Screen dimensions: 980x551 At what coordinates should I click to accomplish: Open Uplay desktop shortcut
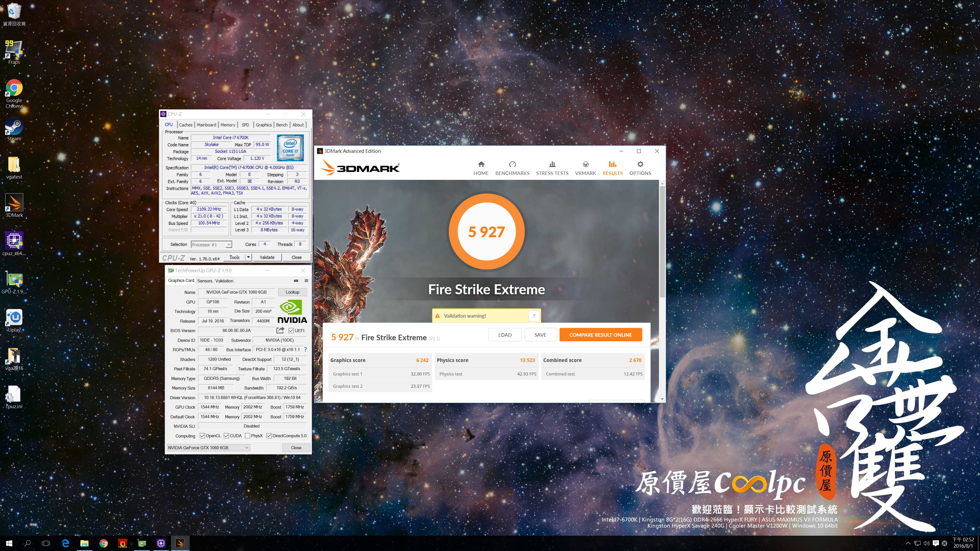click(14, 321)
